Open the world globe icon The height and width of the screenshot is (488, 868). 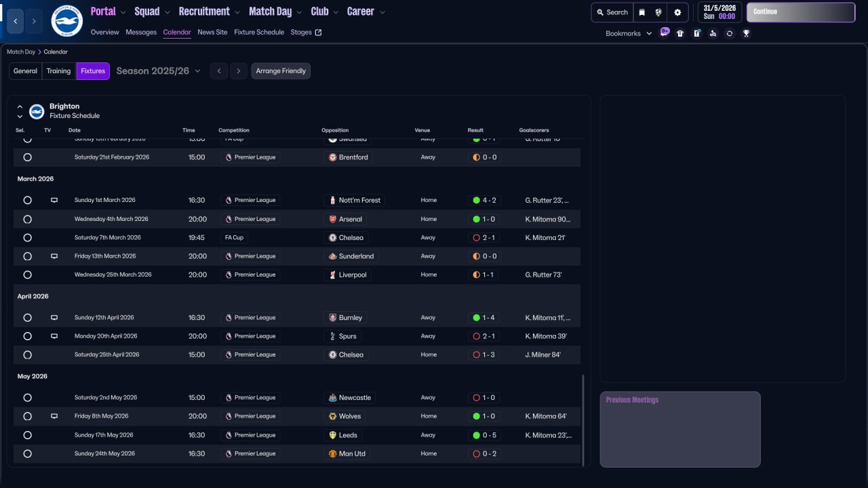pos(658,12)
